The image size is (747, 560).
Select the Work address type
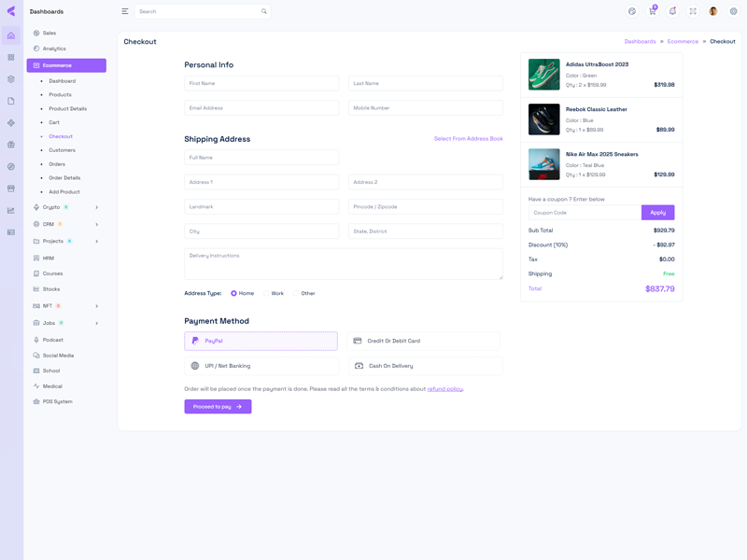tap(266, 293)
